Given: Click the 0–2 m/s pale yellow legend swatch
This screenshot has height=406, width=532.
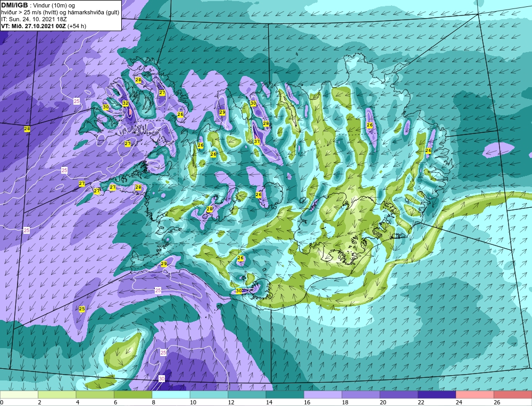Looking at the screenshot, I should [x=19, y=394].
